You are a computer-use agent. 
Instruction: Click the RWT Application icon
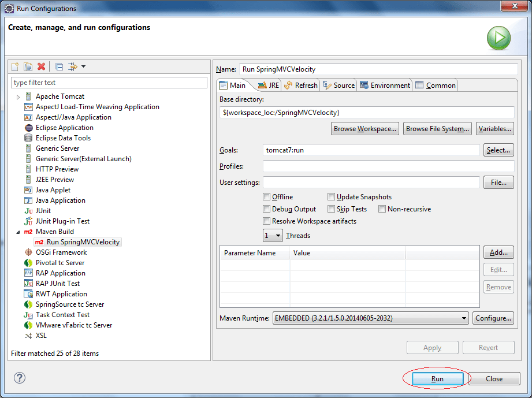tap(28, 294)
